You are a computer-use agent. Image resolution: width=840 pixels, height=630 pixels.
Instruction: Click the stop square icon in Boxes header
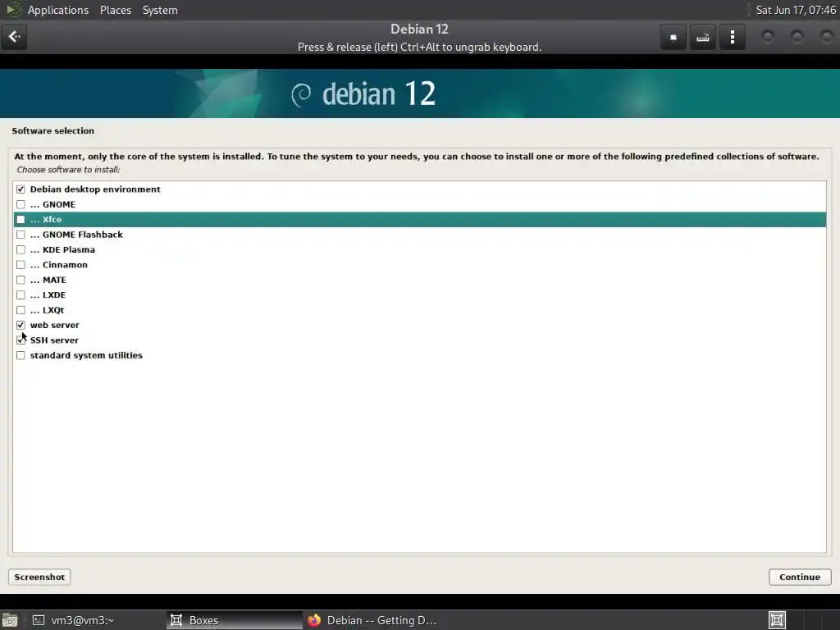[673, 38]
